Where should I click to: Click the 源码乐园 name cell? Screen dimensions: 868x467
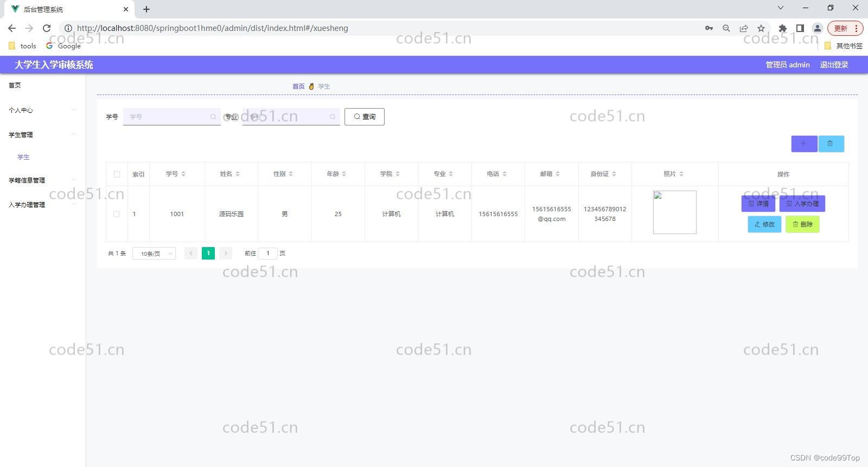[231, 214]
